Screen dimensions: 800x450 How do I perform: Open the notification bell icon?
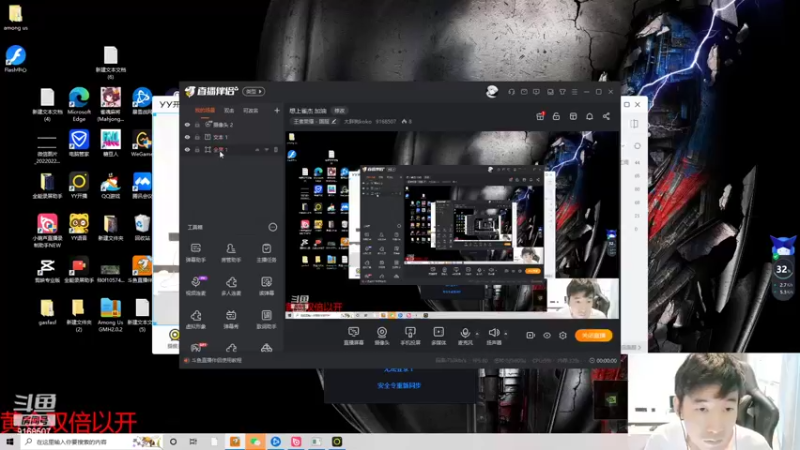tap(590, 116)
